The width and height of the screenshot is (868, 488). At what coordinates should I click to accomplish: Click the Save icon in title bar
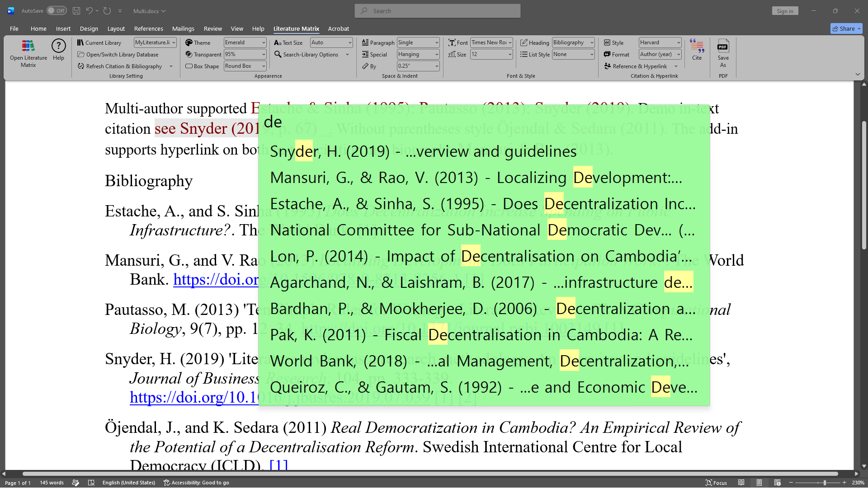point(76,11)
